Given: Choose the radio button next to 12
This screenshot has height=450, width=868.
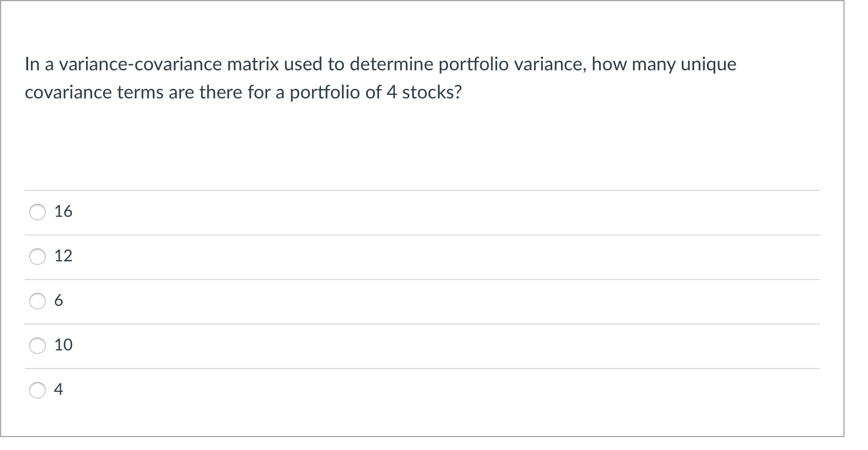Looking at the screenshot, I should pos(38,257).
